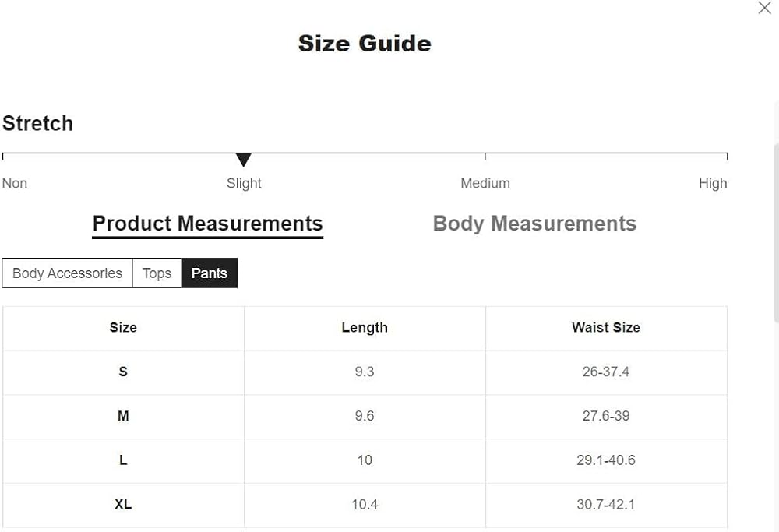Click the Medium stretch label
The image size is (779, 532).
485,184
